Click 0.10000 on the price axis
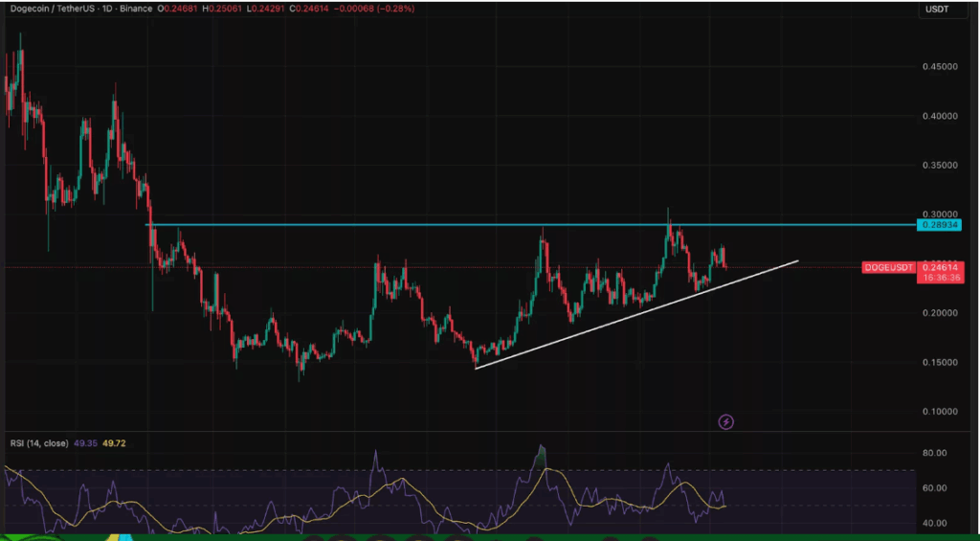Viewport: 980px width, 541px height. [x=938, y=412]
